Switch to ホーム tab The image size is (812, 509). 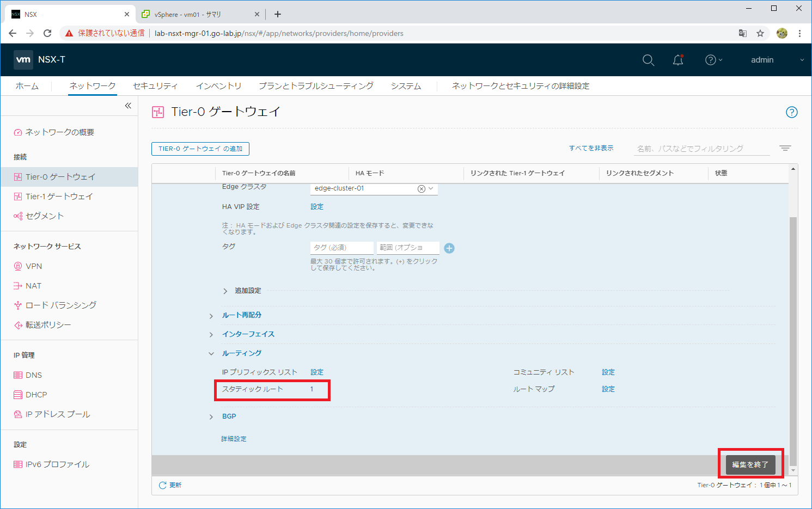27,86
